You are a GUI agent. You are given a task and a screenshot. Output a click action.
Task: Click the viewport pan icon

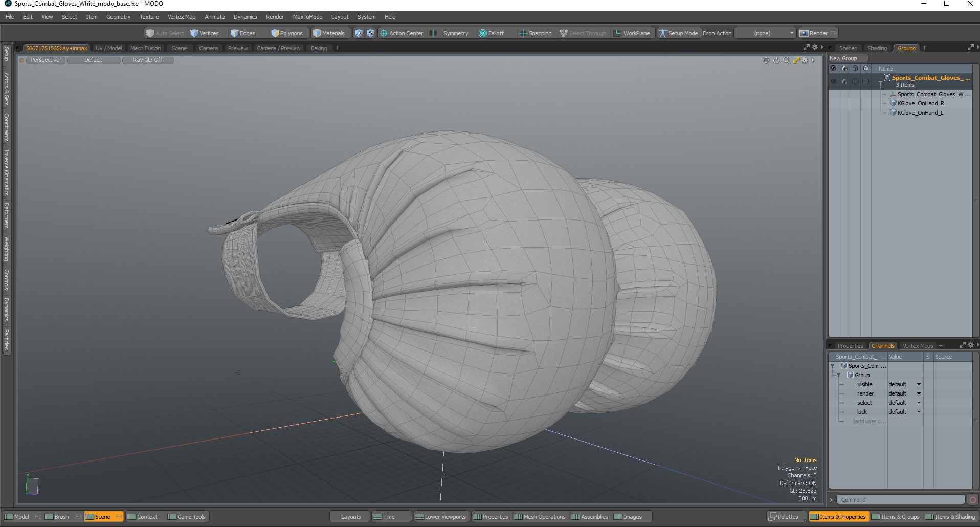[x=766, y=60]
